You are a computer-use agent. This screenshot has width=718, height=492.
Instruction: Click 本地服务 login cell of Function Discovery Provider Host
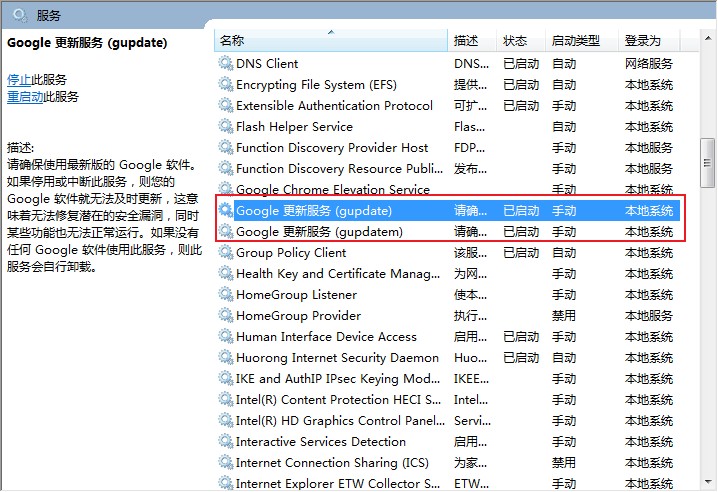click(x=649, y=148)
